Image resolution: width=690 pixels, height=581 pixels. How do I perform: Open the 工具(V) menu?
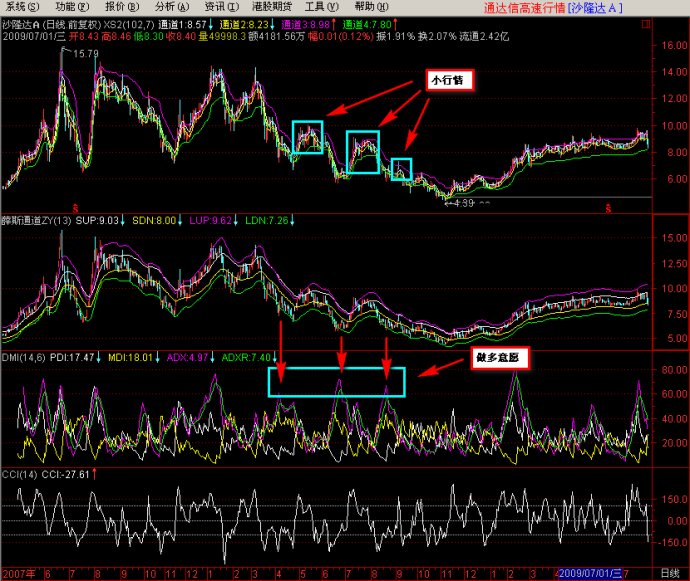coord(322,7)
